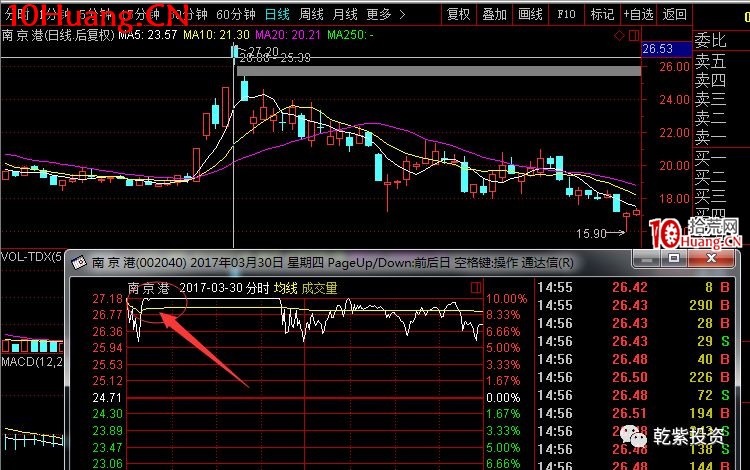Select the 买一 bid row
The width and height of the screenshot is (750, 470).
click(x=710, y=158)
